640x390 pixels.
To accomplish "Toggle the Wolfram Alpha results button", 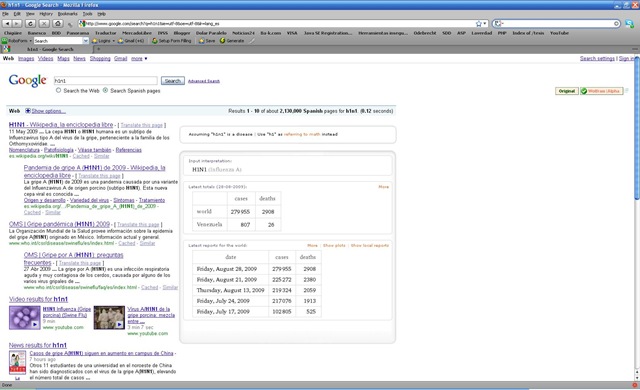I will click(x=602, y=91).
